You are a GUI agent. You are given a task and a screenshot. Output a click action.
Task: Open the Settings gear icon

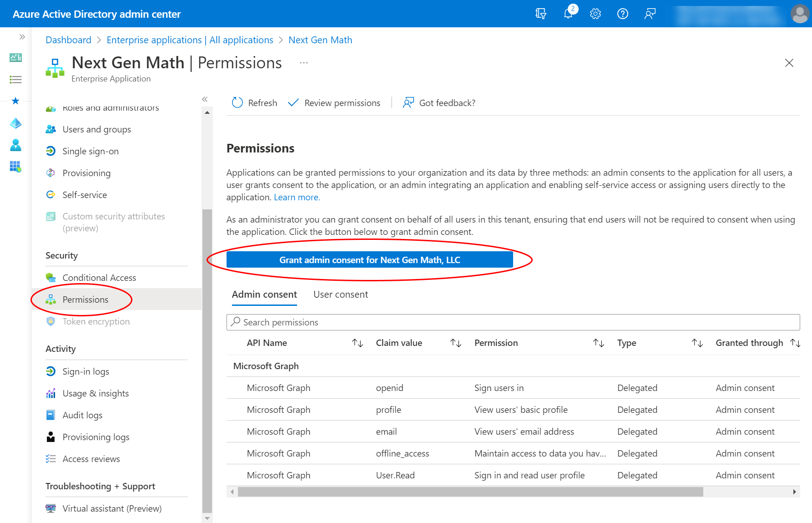(595, 14)
